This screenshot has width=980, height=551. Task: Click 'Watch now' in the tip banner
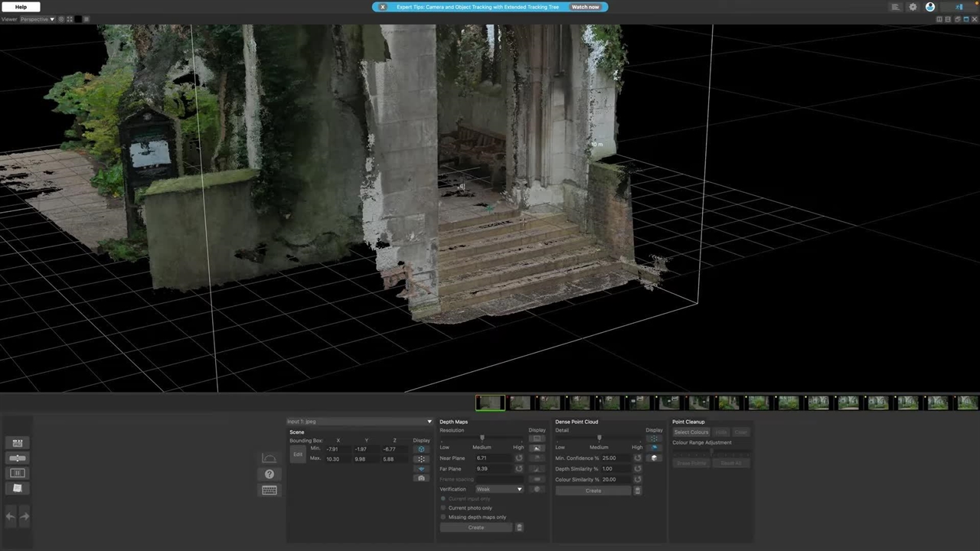(x=585, y=7)
